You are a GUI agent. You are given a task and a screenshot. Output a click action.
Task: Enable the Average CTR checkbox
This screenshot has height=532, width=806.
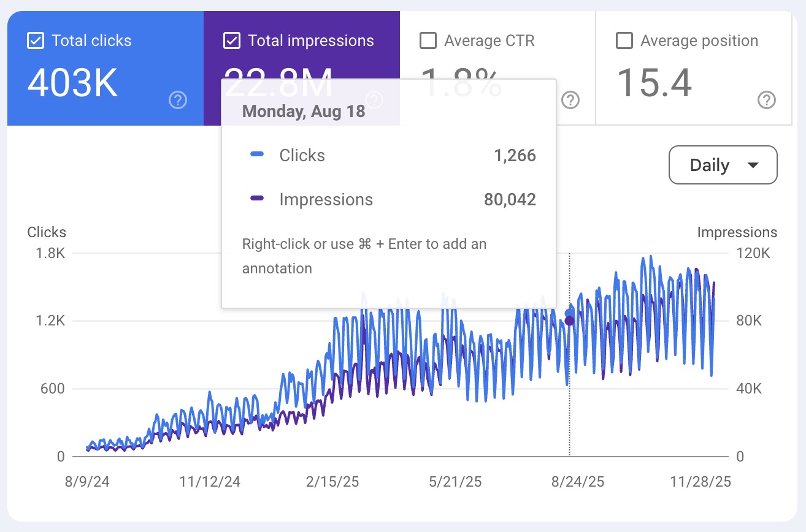tap(428, 41)
